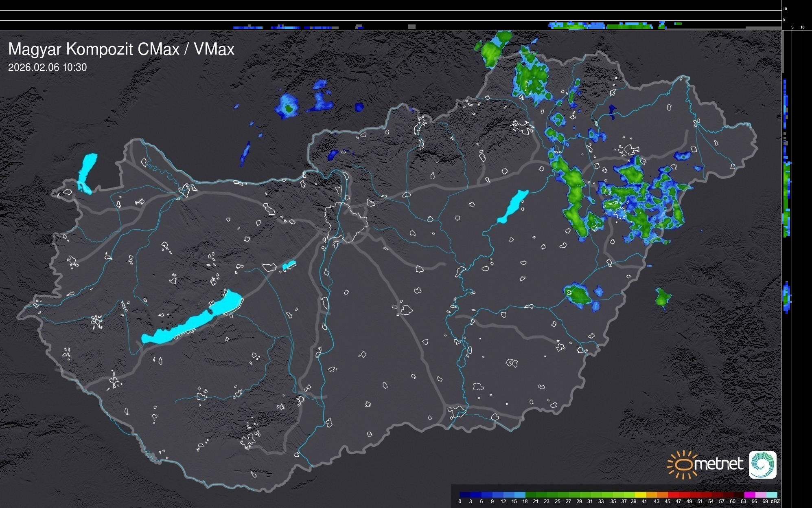Select the yellow 39 dBZ legend swatch

coord(640,495)
